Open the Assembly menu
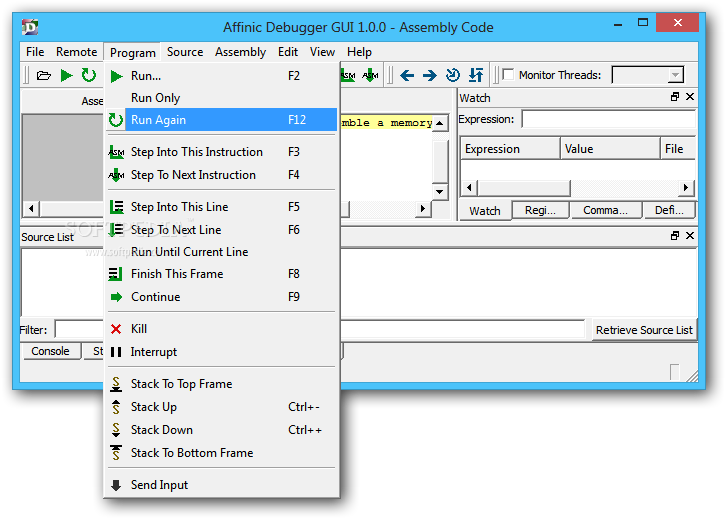This screenshot has width=726, height=519. pyautogui.click(x=240, y=52)
